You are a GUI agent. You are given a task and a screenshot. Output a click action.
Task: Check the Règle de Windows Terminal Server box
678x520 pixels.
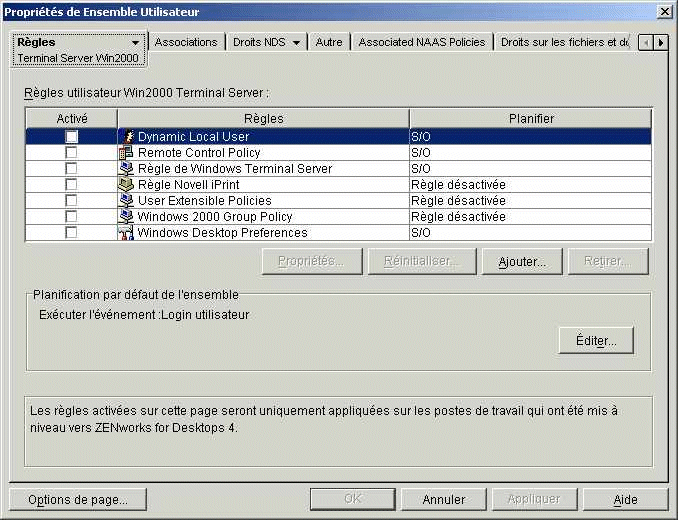71,169
